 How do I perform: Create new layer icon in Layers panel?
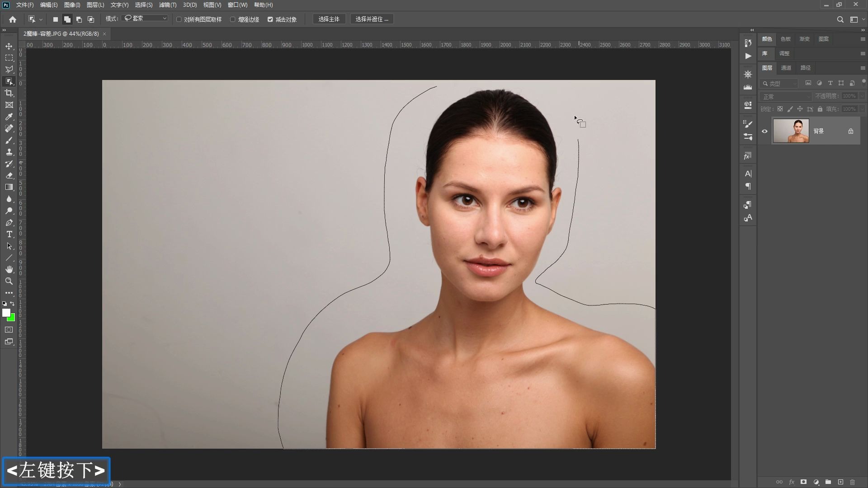840,482
